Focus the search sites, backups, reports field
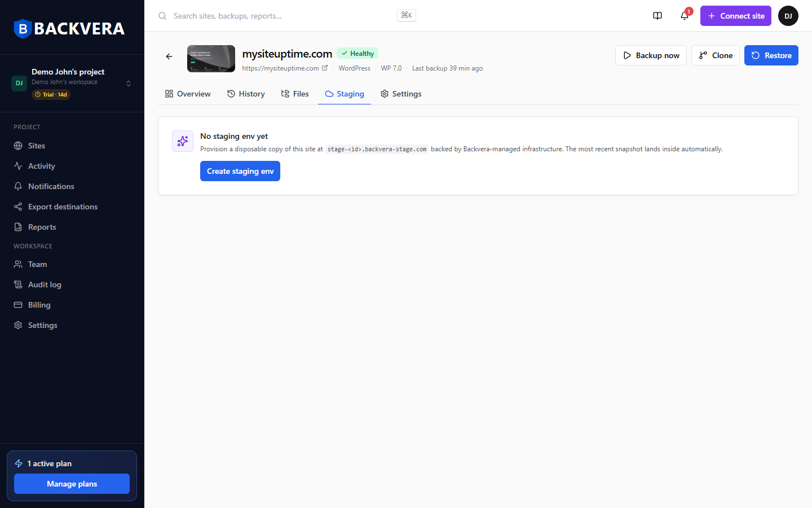 click(286, 16)
